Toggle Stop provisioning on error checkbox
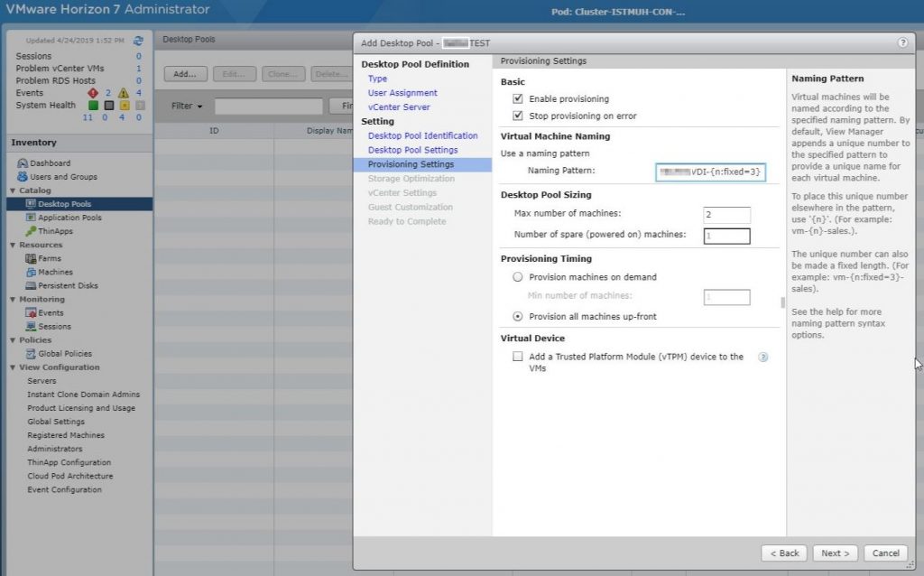Screen dimensions: 924x576 coord(517,116)
